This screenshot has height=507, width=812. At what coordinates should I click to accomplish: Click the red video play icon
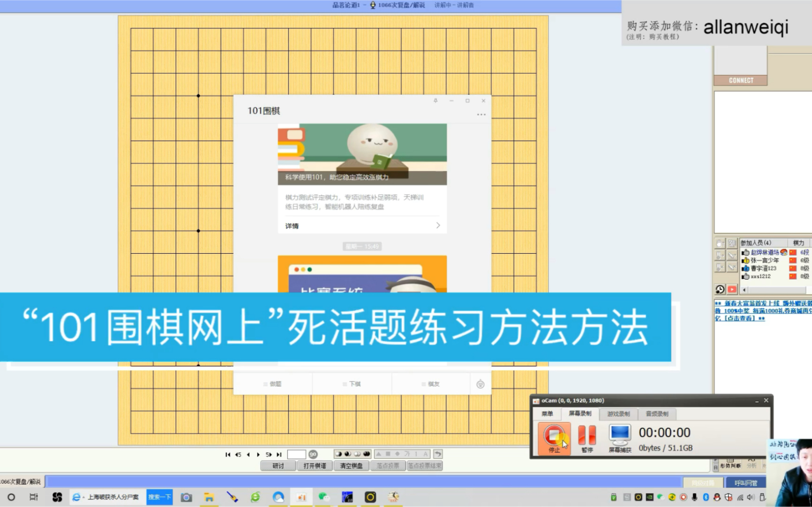pyautogui.click(x=732, y=289)
